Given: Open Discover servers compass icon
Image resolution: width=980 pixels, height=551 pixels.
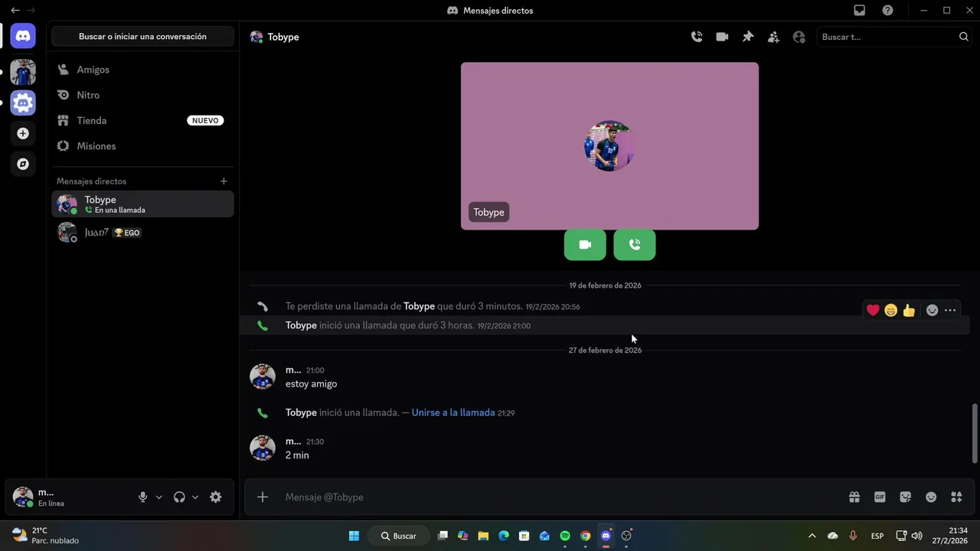Looking at the screenshot, I should 23,164.
